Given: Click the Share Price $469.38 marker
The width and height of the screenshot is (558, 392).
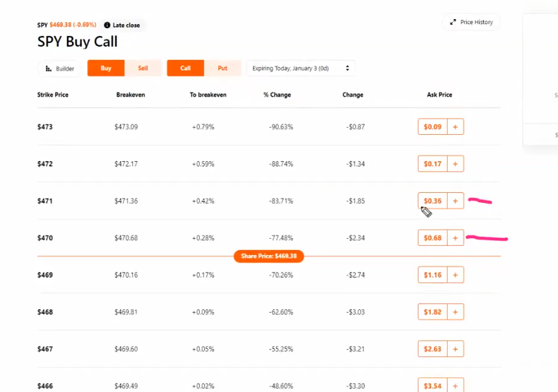Looking at the screenshot, I should [x=268, y=256].
